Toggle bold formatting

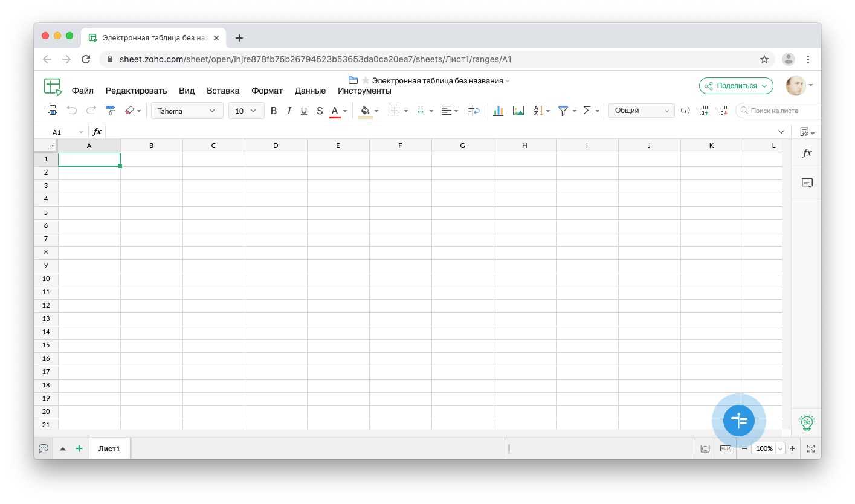click(x=274, y=111)
